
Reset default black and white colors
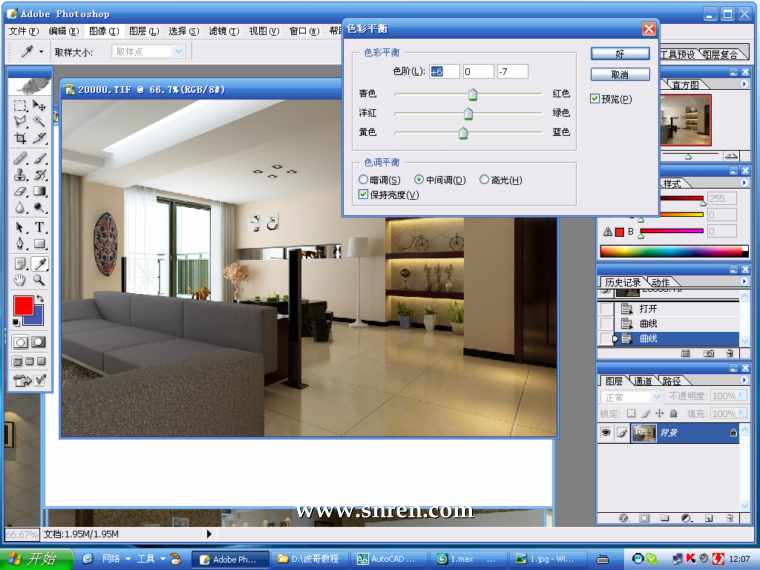16,322
